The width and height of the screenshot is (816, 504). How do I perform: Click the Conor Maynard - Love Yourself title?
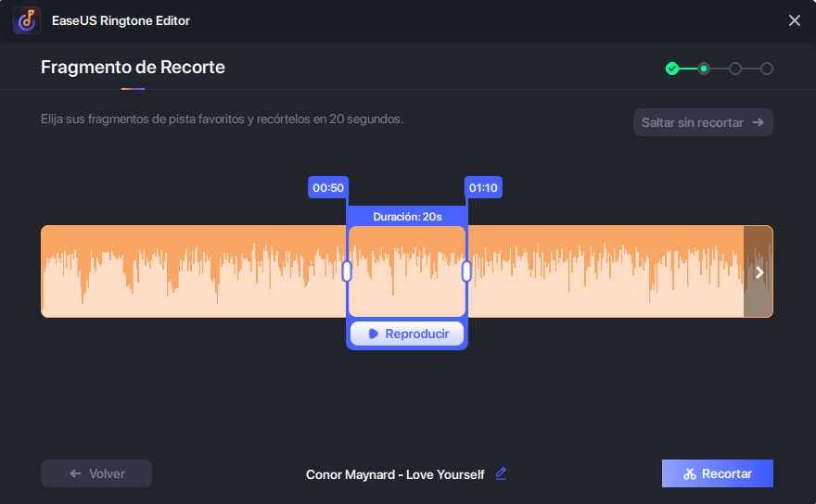pyautogui.click(x=395, y=474)
